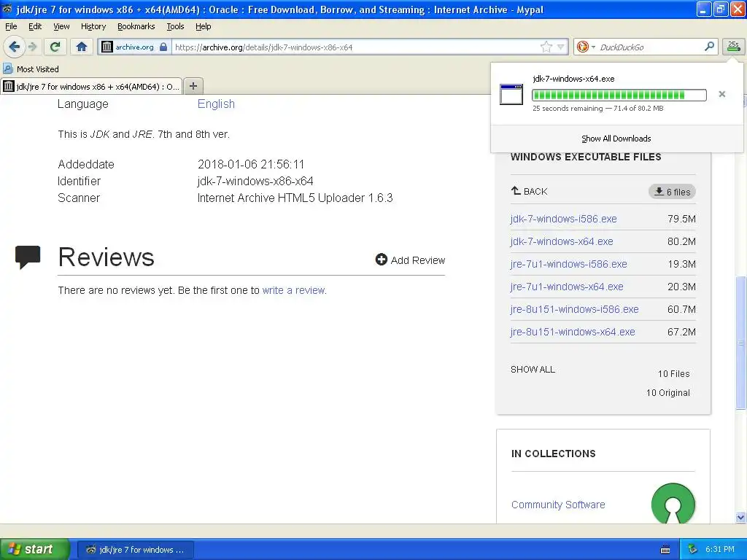Viewport: 747px width, 560px height.
Task: Click the padlock security icon
Action: [x=163, y=47]
